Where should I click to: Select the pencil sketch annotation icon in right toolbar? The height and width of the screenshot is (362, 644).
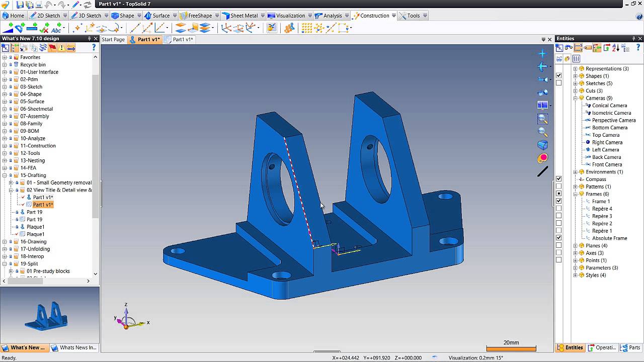[x=542, y=171]
